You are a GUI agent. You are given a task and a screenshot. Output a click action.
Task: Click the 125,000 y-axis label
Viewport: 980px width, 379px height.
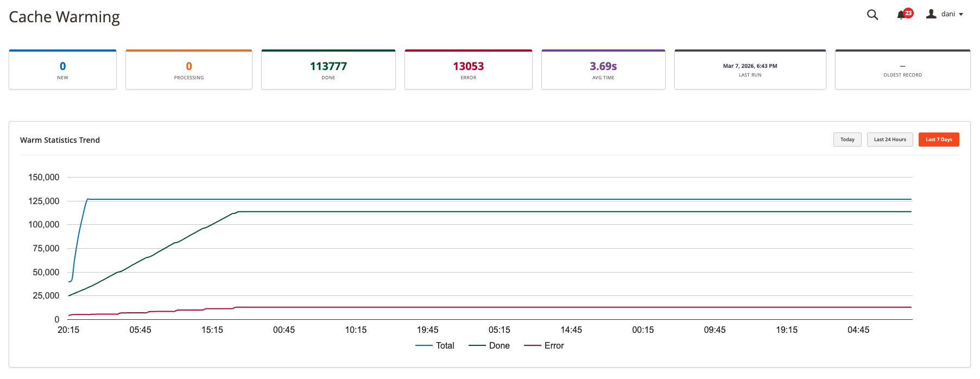point(44,201)
